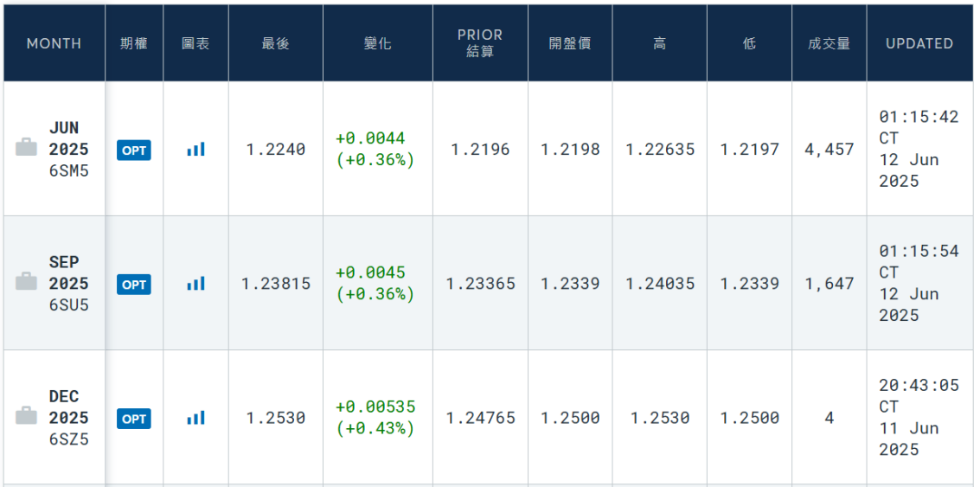Open OPT options for SEP 2025 contract
This screenshot has width=980, height=487.
tap(134, 285)
